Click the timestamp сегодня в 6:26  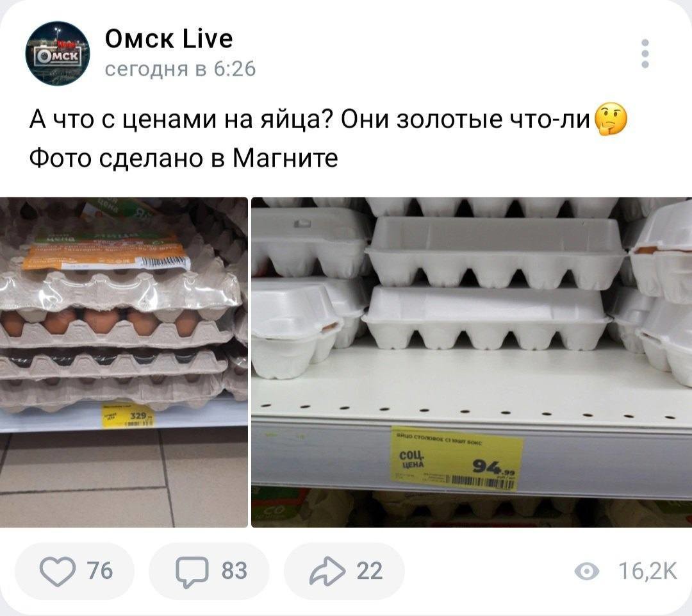pyautogui.click(x=180, y=69)
